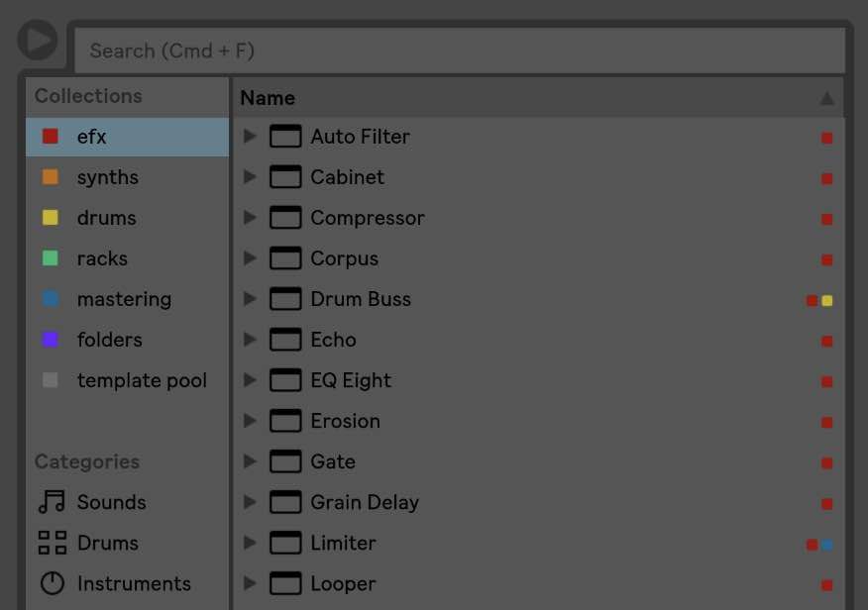Click the EQ Eight device icon
The height and width of the screenshot is (610, 868).
(x=285, y=380)
